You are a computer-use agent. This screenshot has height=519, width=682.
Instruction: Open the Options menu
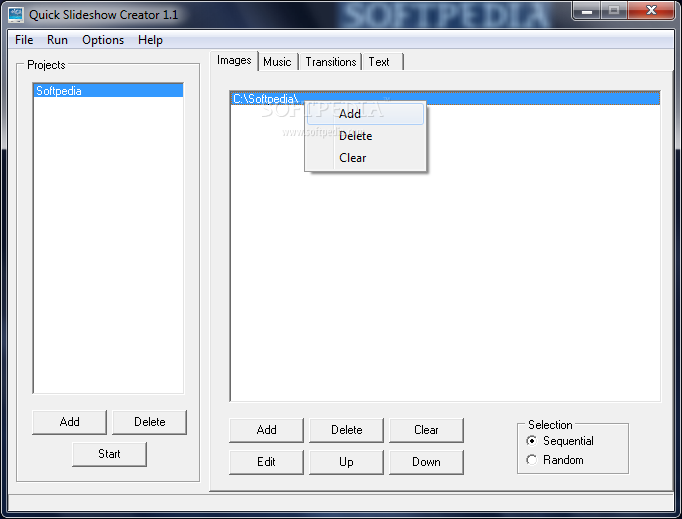click(103, 40)
